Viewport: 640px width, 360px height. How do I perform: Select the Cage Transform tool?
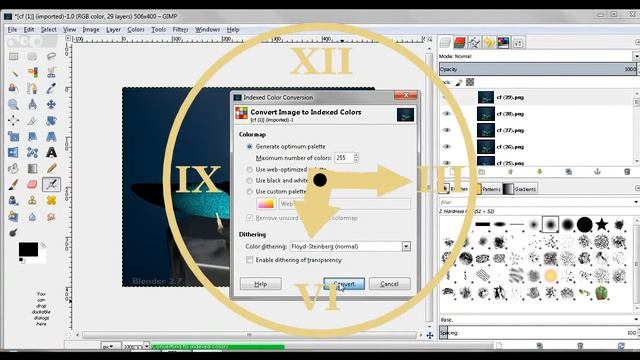point(32,152)
